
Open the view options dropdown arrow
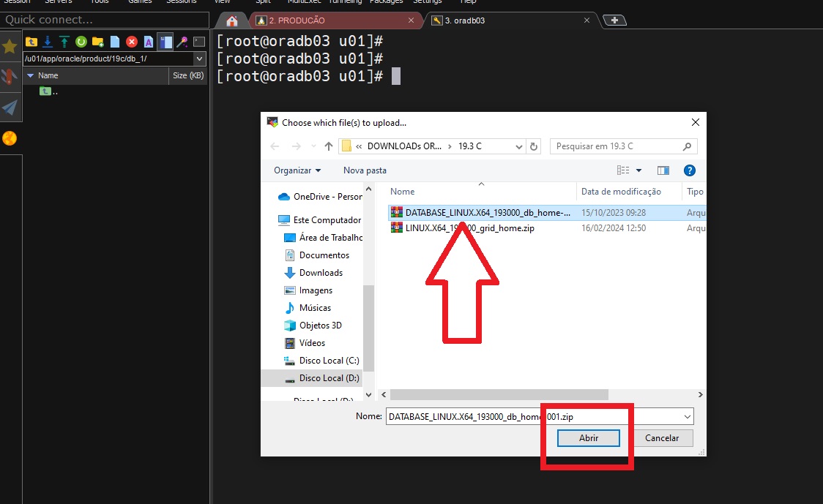pyautogui.click(x=638, y=170)
